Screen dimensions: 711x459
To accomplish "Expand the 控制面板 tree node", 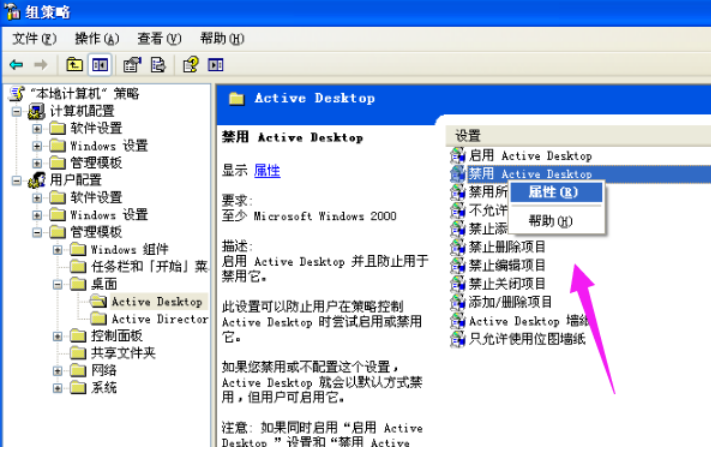I will coord(57,336).
